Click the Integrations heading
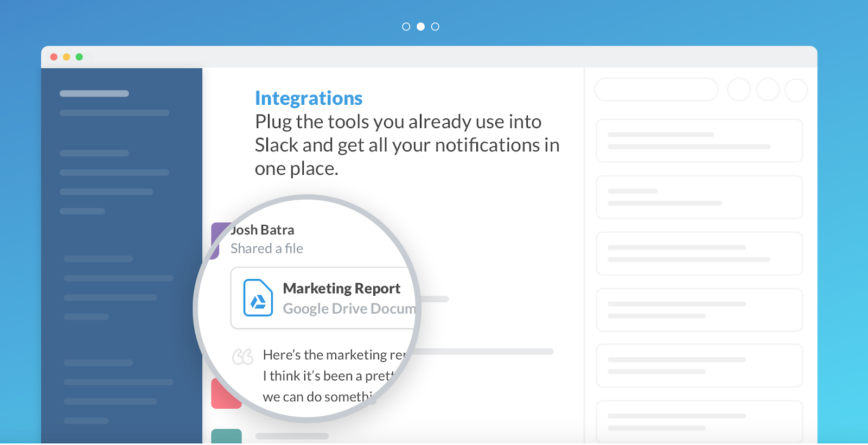 (x=309, y=98)
